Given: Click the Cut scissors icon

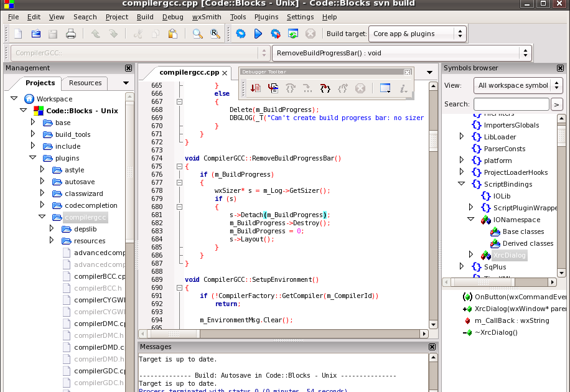Looking at the screenshot, I should coord(138,34).
